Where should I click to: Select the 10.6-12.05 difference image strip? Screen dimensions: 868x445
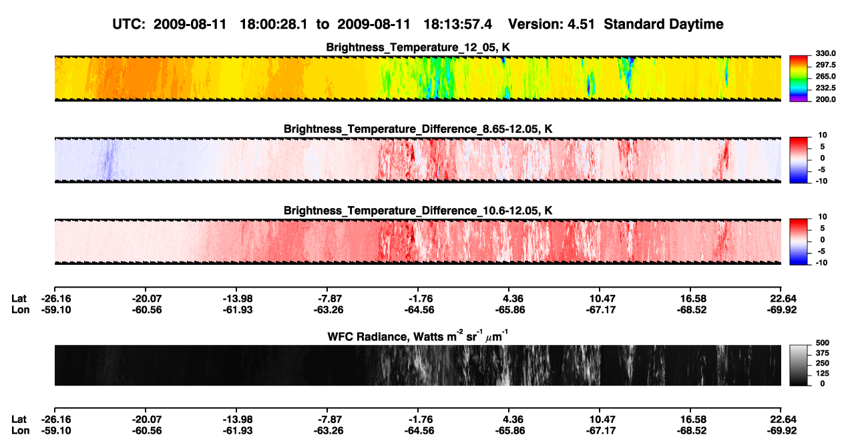pyautogui.click(x=417, y=242)
